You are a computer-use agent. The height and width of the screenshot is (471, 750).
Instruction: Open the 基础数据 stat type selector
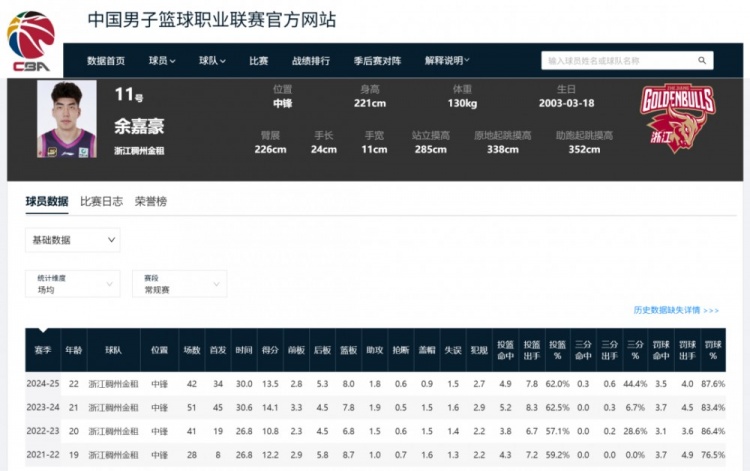click(72, 240)
